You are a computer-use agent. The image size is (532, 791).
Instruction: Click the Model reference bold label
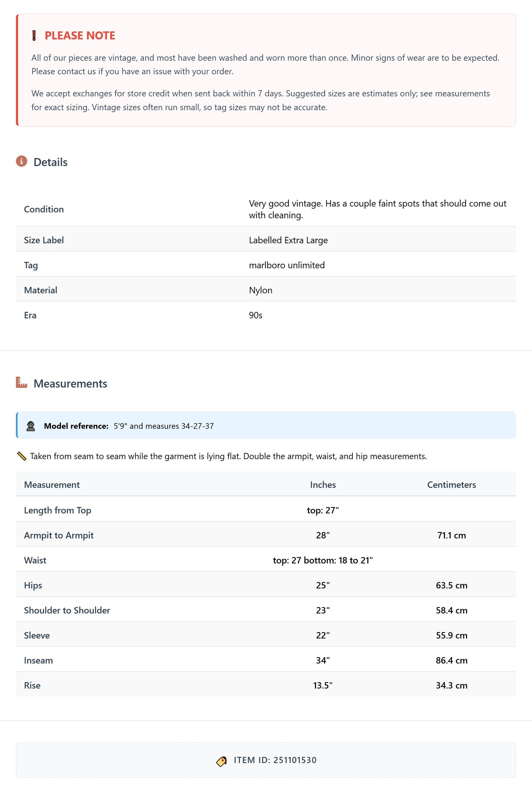point(76,426)
